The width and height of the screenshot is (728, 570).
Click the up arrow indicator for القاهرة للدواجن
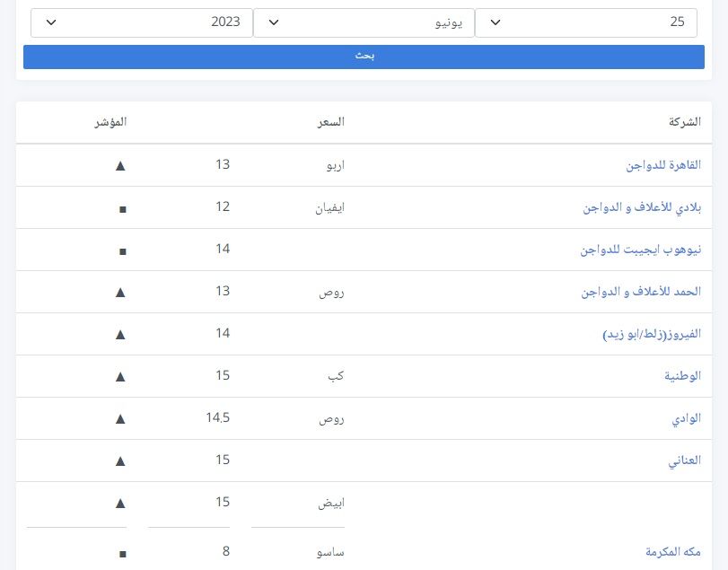(121, 165)
